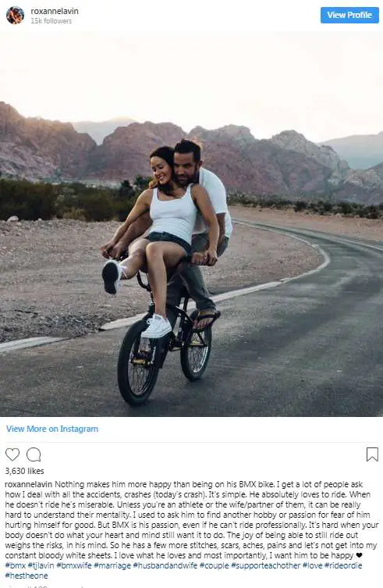Viewport: 383px width, 588px height.
Task: Open the #rideordie hashtag
Action: [343, 565]
